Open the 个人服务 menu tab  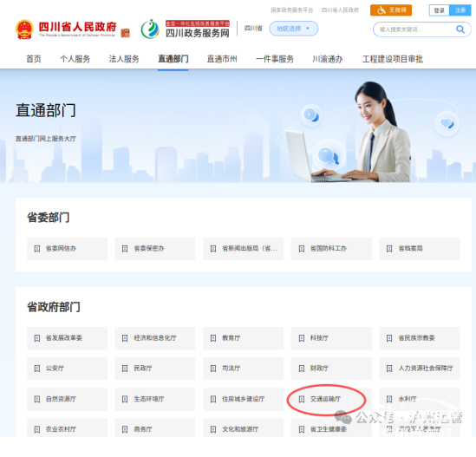(x=75, y=59)
